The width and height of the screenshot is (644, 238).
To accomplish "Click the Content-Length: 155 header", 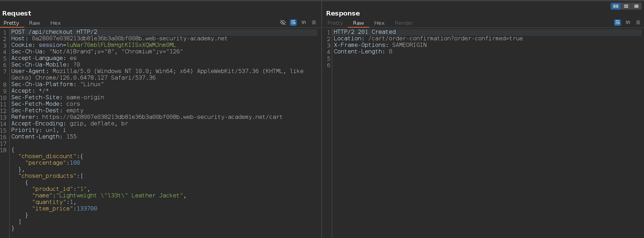I will pyautogui.click(x=44, y=137).
